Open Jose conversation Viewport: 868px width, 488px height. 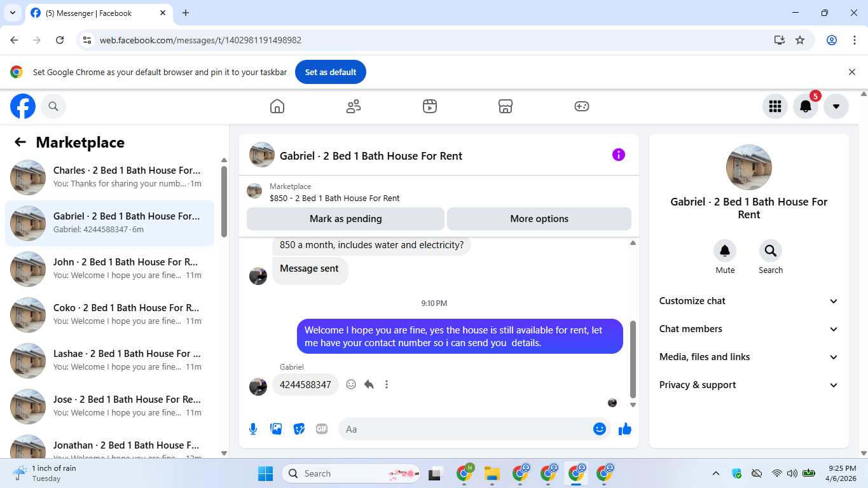109,406
